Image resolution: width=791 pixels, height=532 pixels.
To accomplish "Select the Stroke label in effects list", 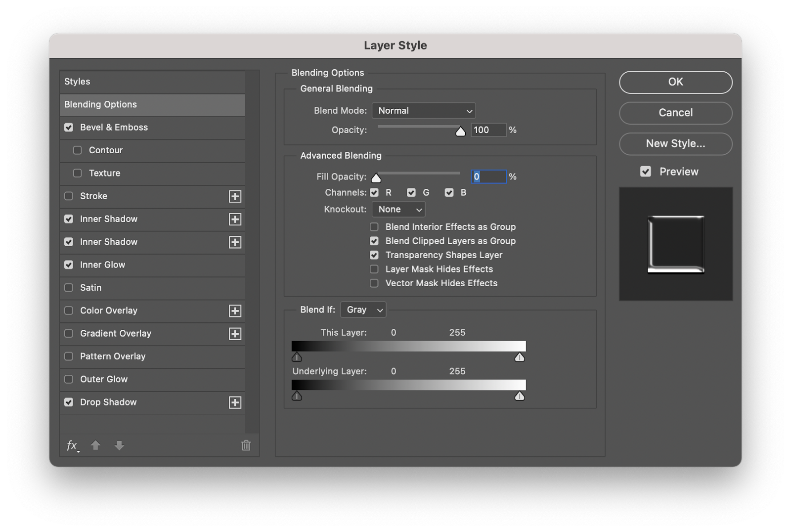I will [x=94, y=196].
